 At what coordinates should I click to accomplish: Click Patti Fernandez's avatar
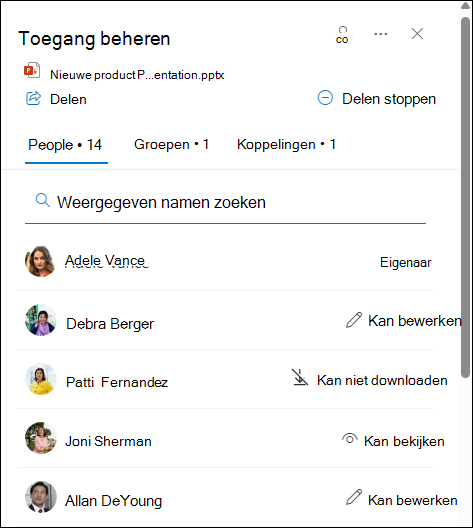[x=40, y=379]
